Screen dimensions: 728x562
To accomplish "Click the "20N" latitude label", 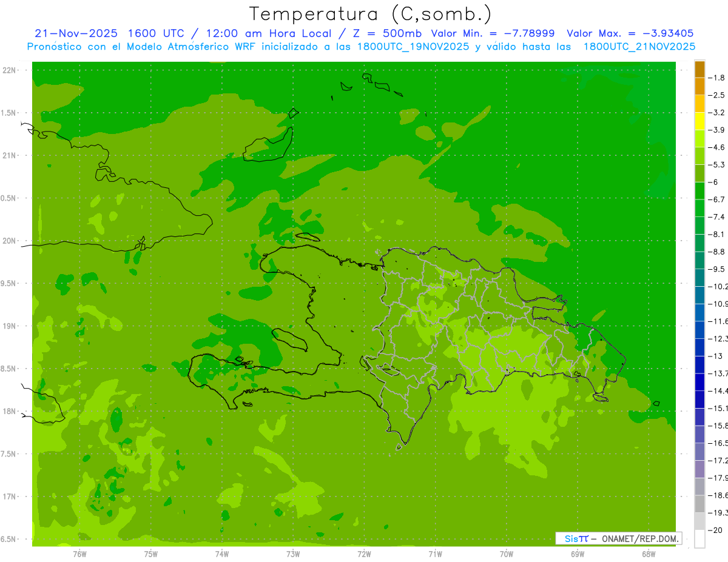I will 10,241.
